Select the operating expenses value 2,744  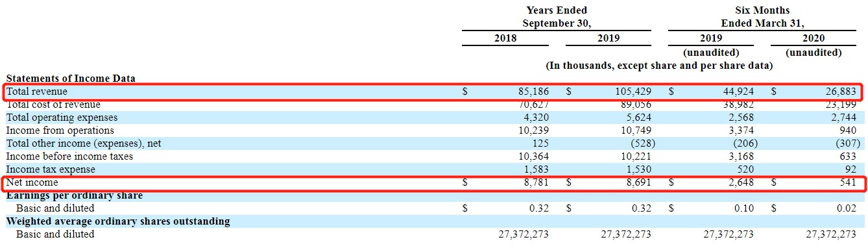[843, 117]
